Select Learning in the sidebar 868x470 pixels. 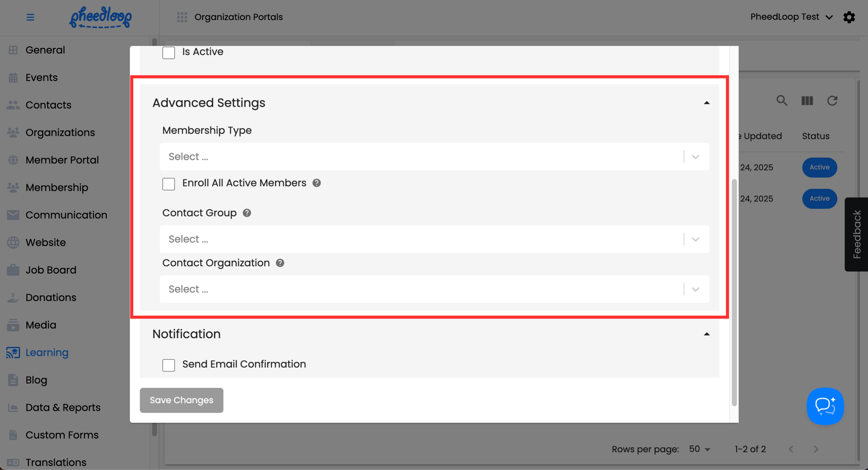[47, 352]
